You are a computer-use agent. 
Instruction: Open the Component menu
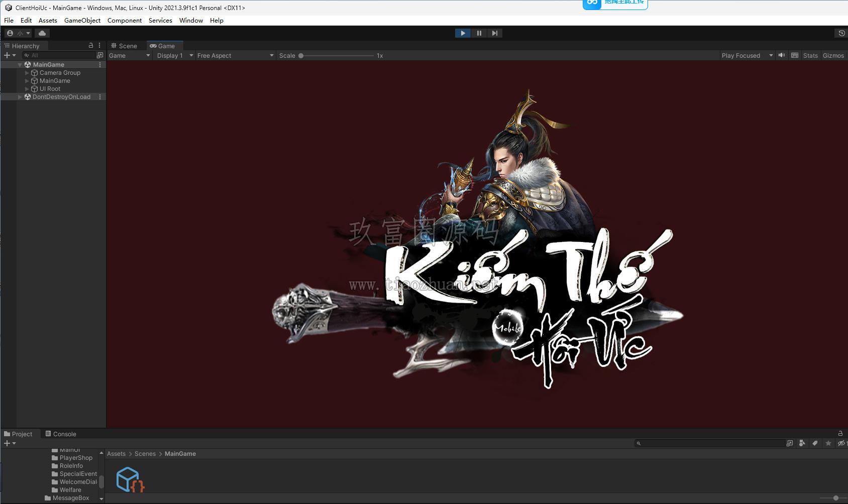point(125,21)
